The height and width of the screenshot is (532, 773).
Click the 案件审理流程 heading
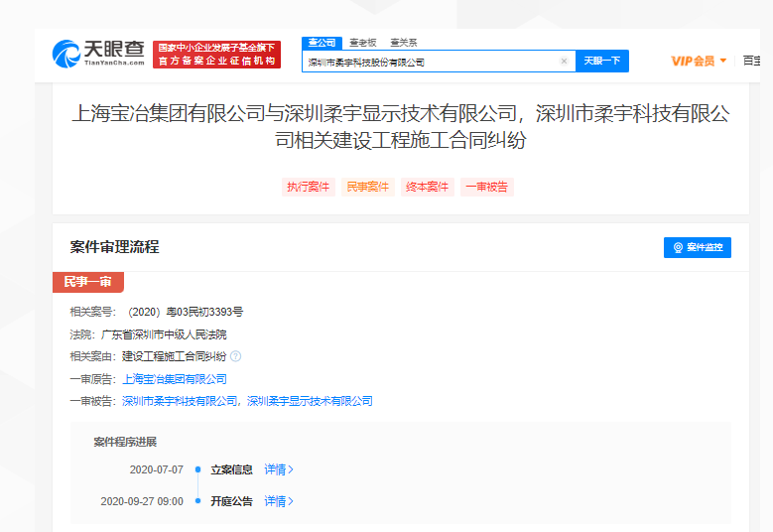tap(114, 247)
